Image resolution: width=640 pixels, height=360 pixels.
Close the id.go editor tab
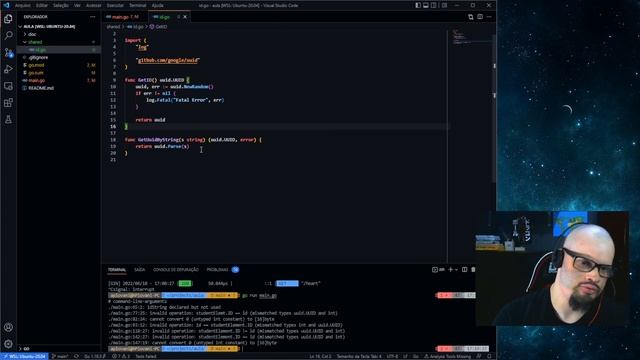[185, 17]
